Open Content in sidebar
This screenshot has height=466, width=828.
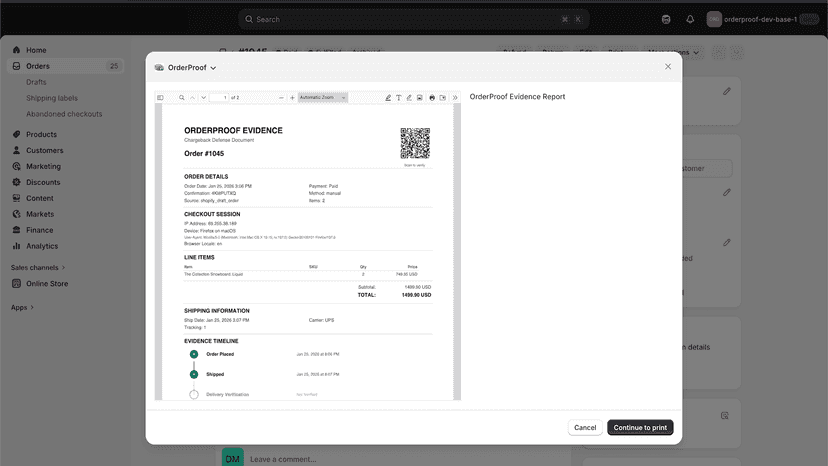40,198
